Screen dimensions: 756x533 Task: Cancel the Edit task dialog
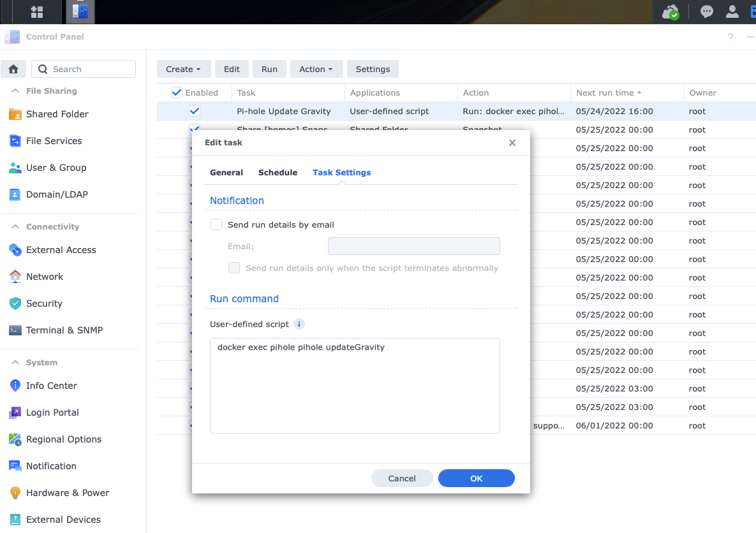402,478
